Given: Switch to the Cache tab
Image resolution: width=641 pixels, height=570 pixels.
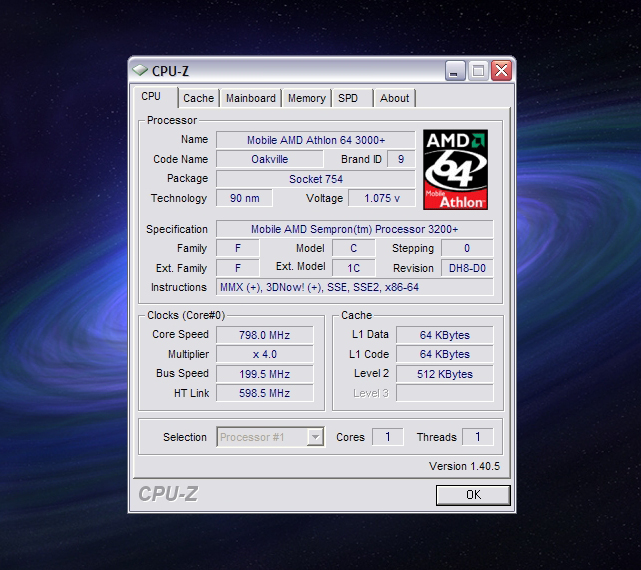Looking at the screenshot, I should tap(198, 98).
